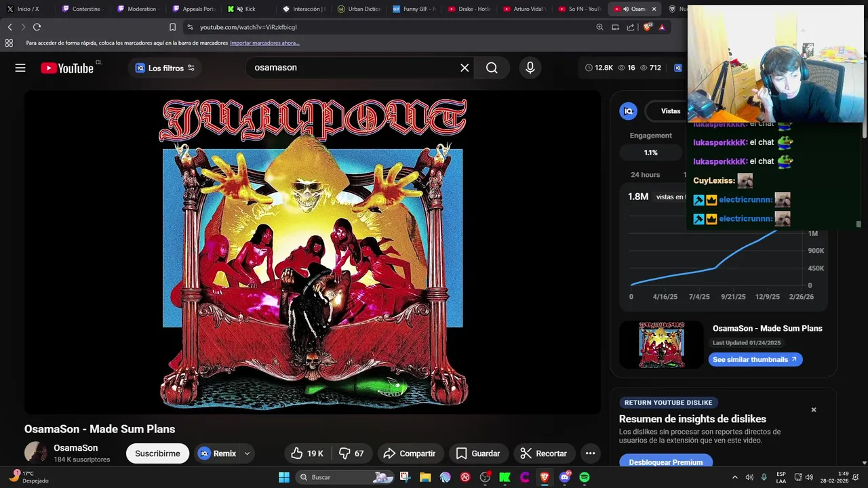Image resolution: width=868 pixels, height=488 pixels.
Task: Show hidden tray icons chevron
Action: click(x=734, y=477)
